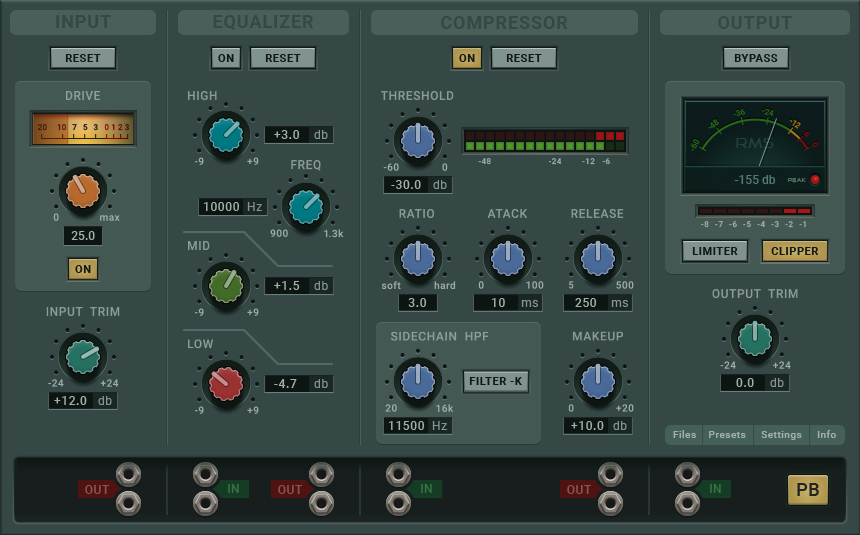Click the Output section upper IN jack

pyautogui.click(x=687, y=475)
